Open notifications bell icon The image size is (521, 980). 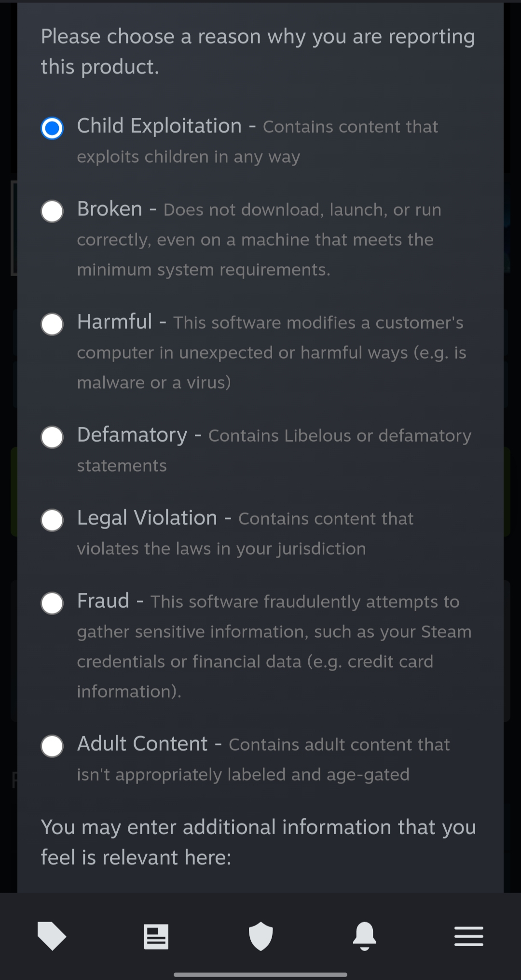(365, 936)
